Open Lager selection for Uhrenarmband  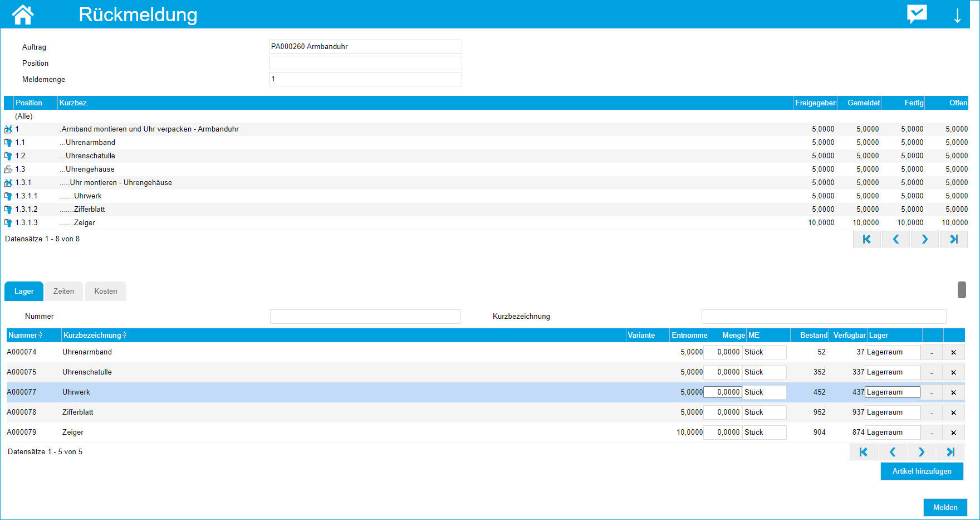pos(931,352)
